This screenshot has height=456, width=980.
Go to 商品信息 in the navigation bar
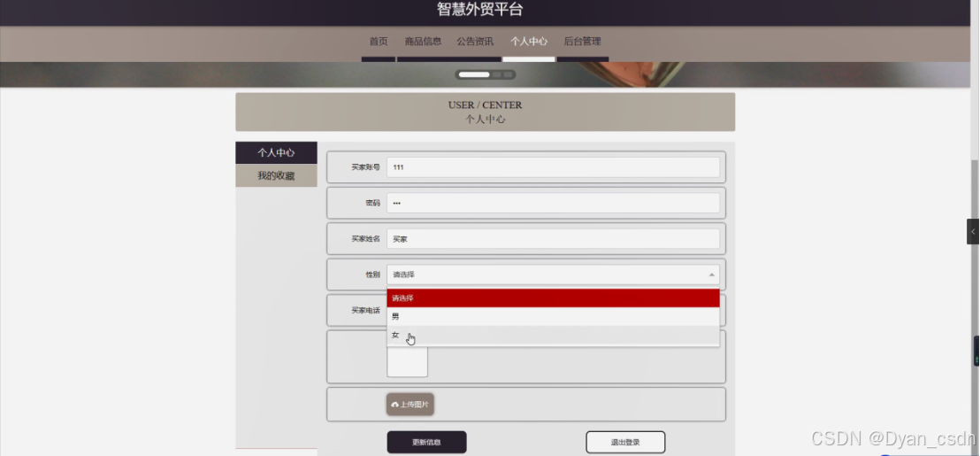[x=423, y=42]
